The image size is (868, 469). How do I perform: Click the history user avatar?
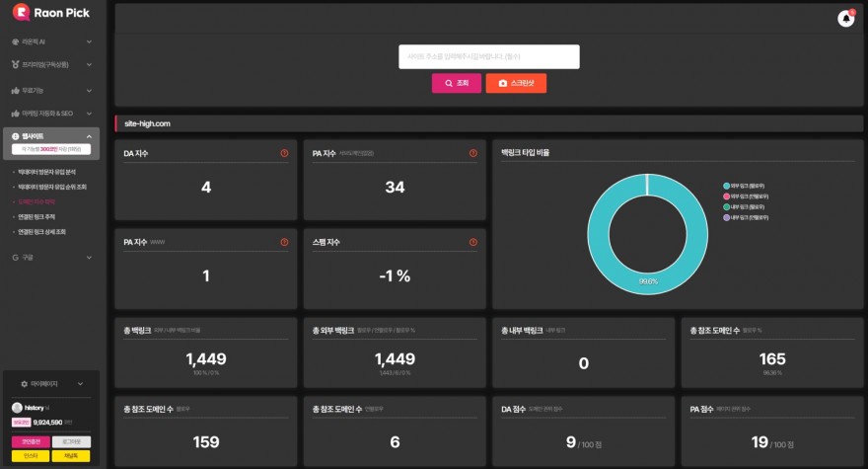pos(17,407)
